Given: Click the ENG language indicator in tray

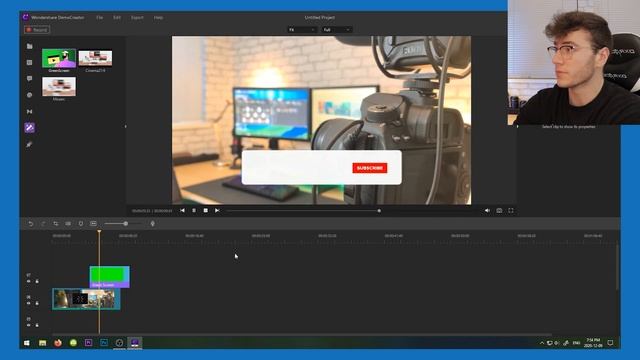Looking at the screenshot, I should pyautogui.click(x=576, y=343).
